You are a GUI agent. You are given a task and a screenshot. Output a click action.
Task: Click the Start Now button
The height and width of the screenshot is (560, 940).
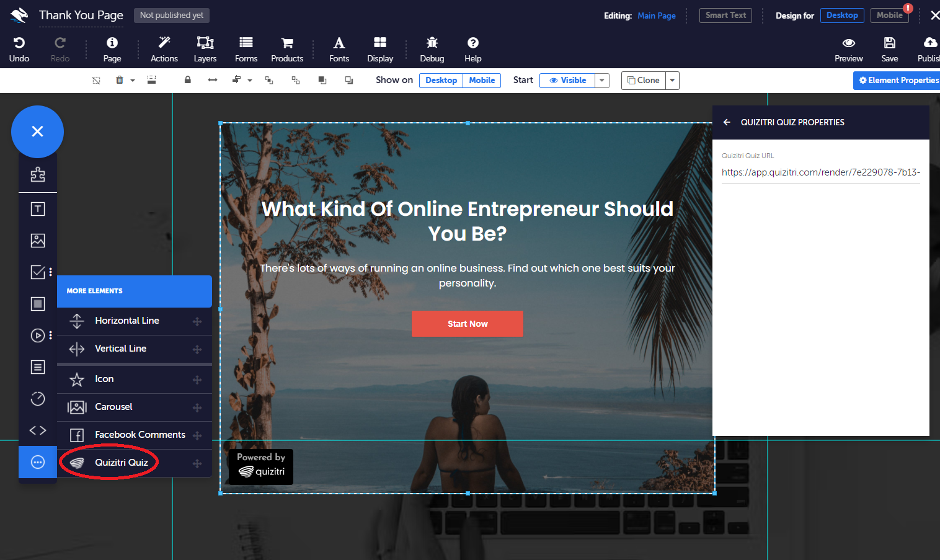click(468, 324)
